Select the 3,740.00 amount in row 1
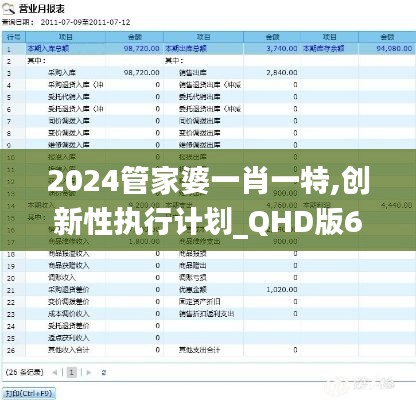 tap(282, 49)
